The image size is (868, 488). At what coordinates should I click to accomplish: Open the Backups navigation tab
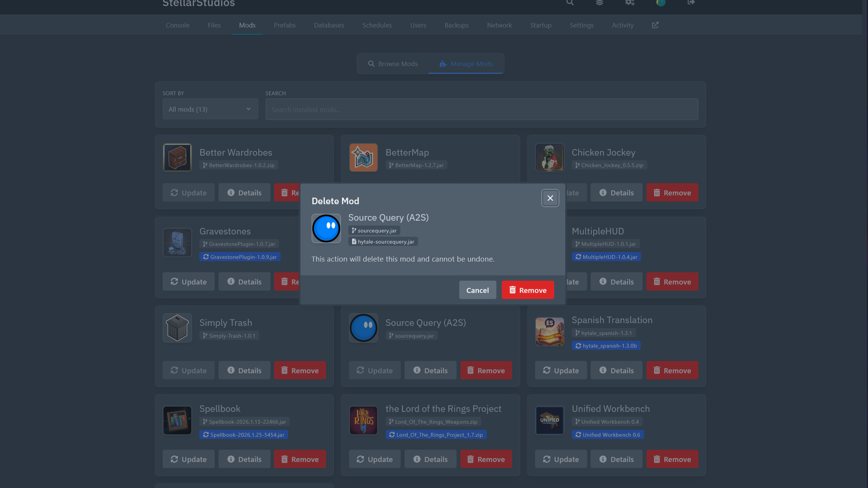coord(456,25)
